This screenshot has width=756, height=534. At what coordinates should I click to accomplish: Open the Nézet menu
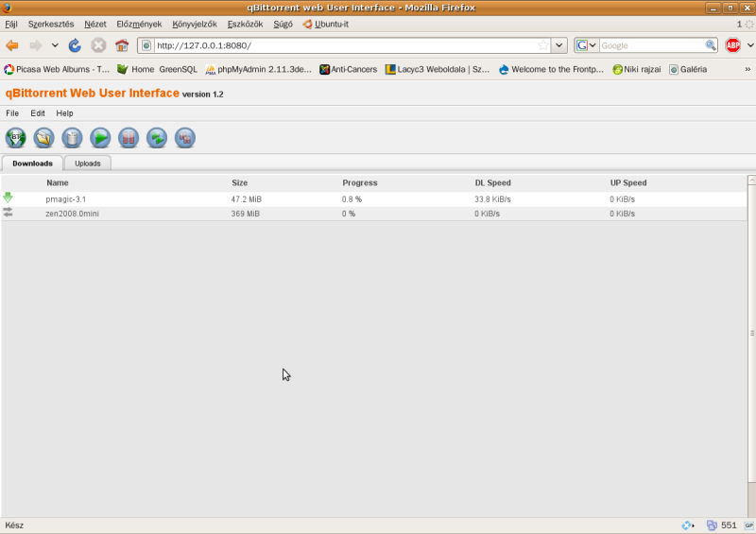pos(95,25)
